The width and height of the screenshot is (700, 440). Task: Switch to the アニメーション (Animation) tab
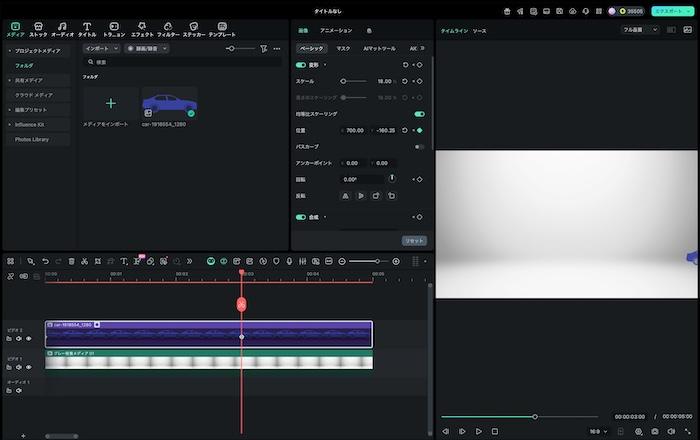pos(335,30)
